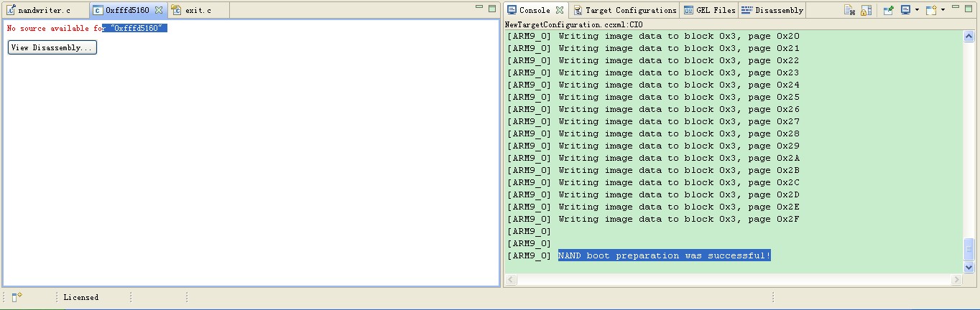Click the GEL Files tab icon
The image size is (980, 310).
(688, 10)
